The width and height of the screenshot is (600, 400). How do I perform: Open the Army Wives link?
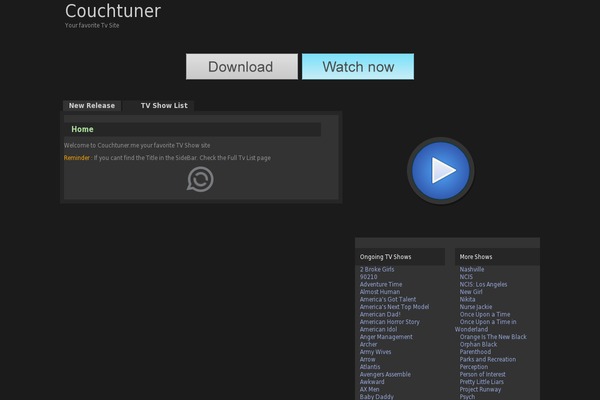(x=375, y=352)
